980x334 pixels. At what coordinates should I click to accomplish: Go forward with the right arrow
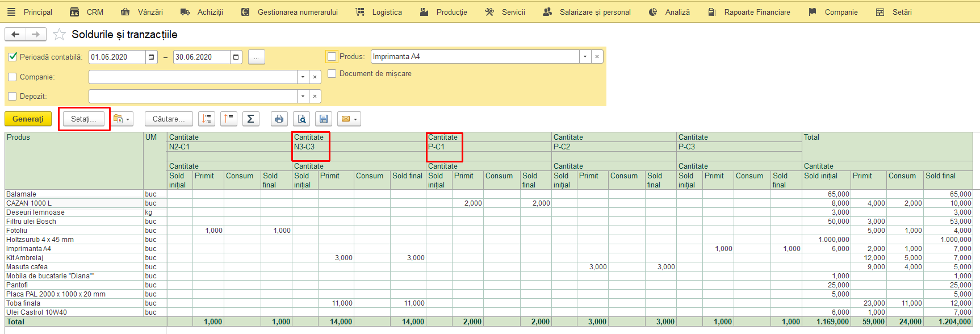(x=36, y=35)
